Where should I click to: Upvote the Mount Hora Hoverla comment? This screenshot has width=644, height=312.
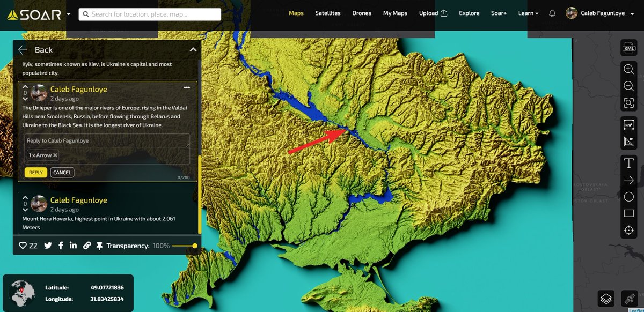(25, 198)
